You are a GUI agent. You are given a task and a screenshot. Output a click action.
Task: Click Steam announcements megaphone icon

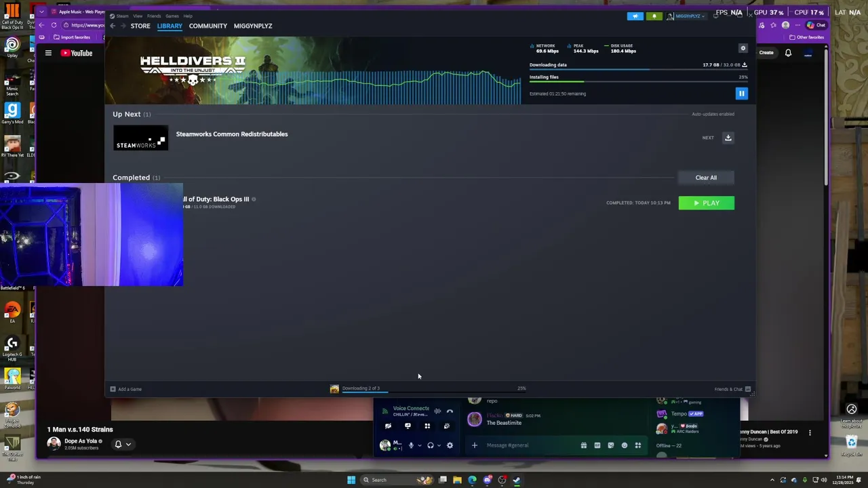635,16
